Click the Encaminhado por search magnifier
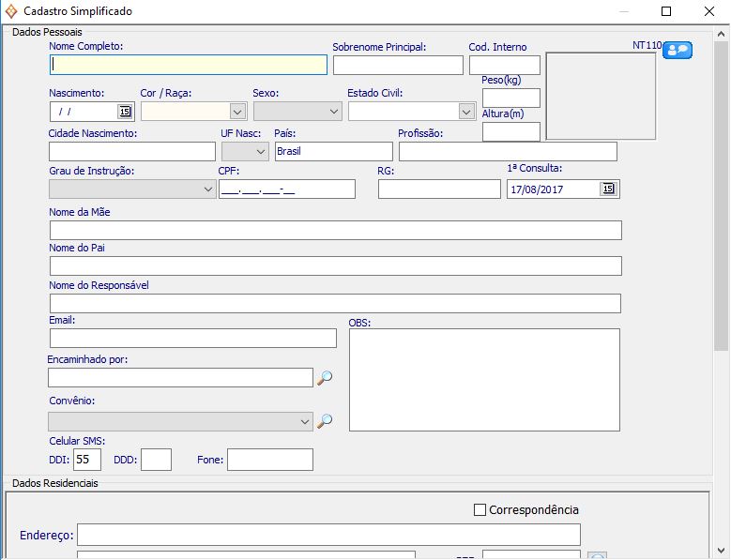Screen dimensions: 731x560 [325, 378]
